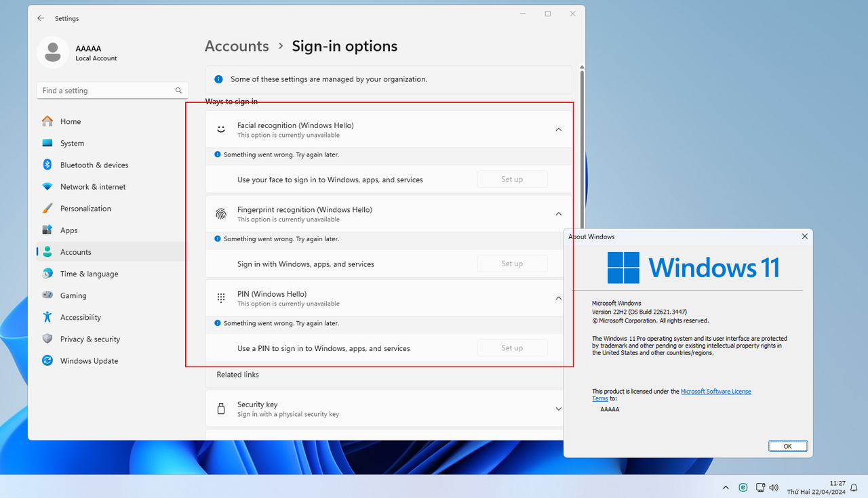Click Set up for fingerprint sign-in

pos(512,264)
